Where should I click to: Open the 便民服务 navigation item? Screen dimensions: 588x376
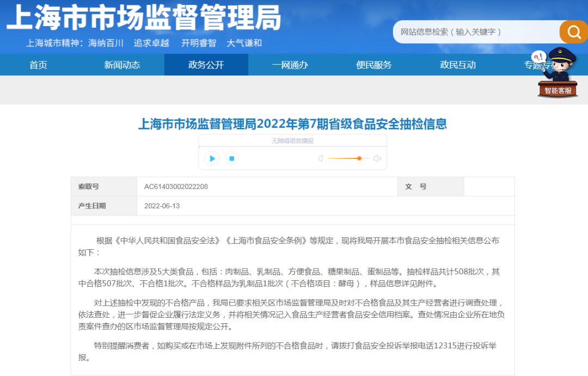pos(374,65)
